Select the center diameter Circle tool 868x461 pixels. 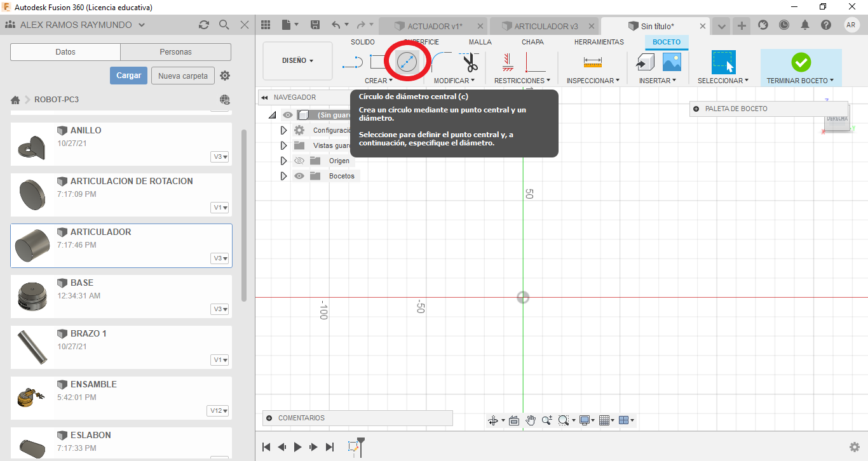(407, 62)
